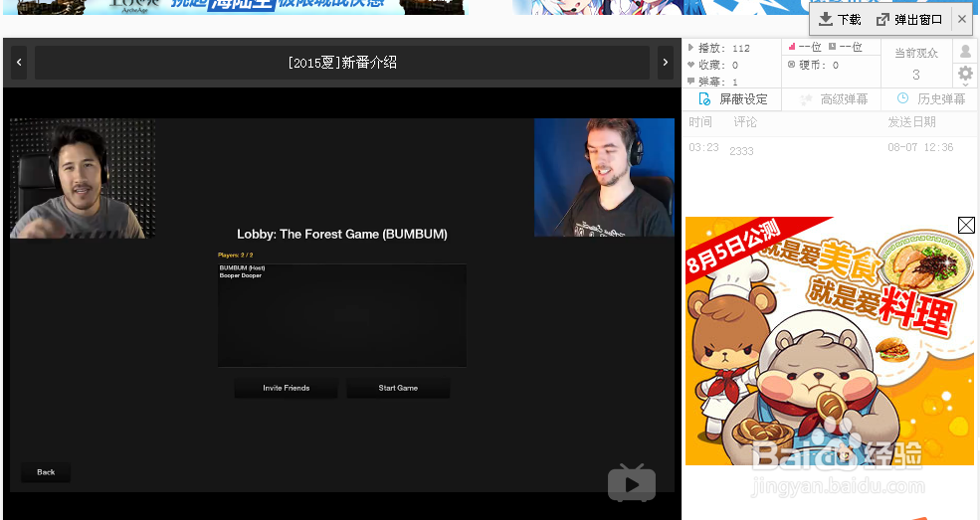Sort danmaku by 发送日期 column header
This screenshot has height=520, width=980.
pos(911,121)
